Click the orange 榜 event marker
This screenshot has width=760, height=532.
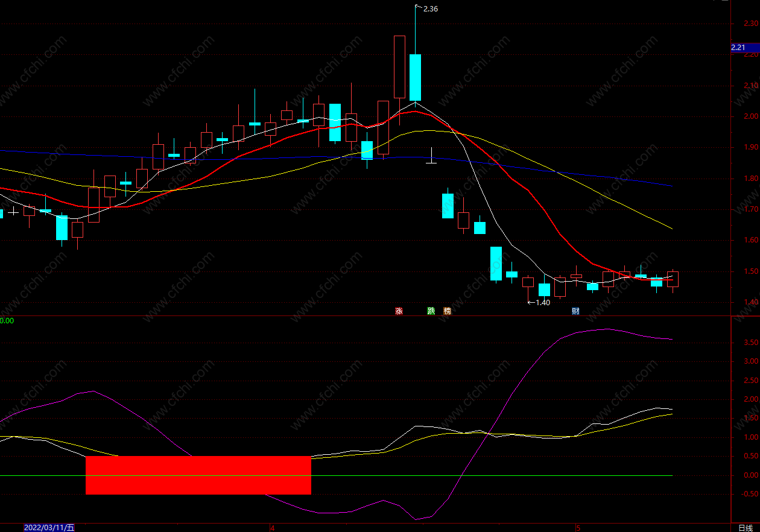pyautogui.click(x=448, y=311)
